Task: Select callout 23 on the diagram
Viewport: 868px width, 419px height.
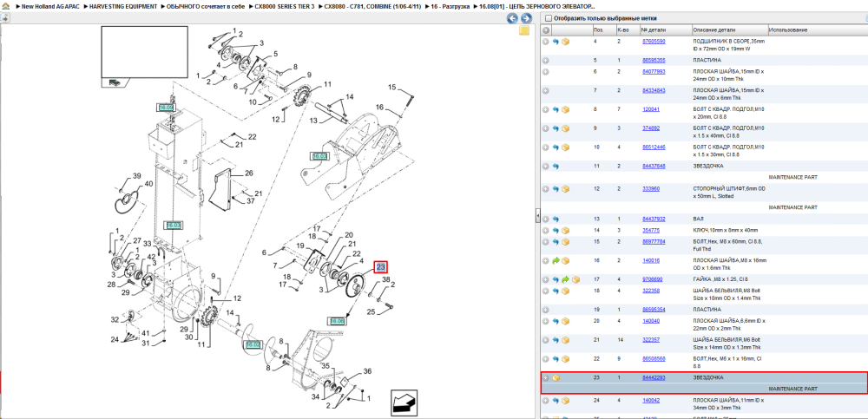Action: click(x=381, y=267)
